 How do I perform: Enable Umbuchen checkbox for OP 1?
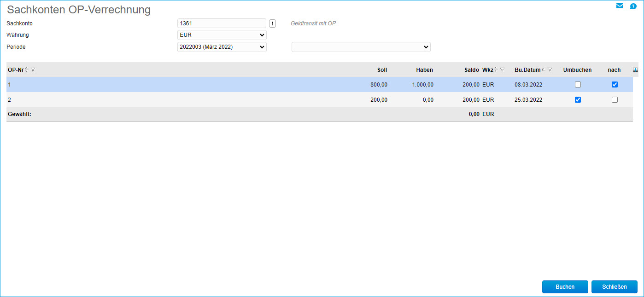[x=578, y=85]
